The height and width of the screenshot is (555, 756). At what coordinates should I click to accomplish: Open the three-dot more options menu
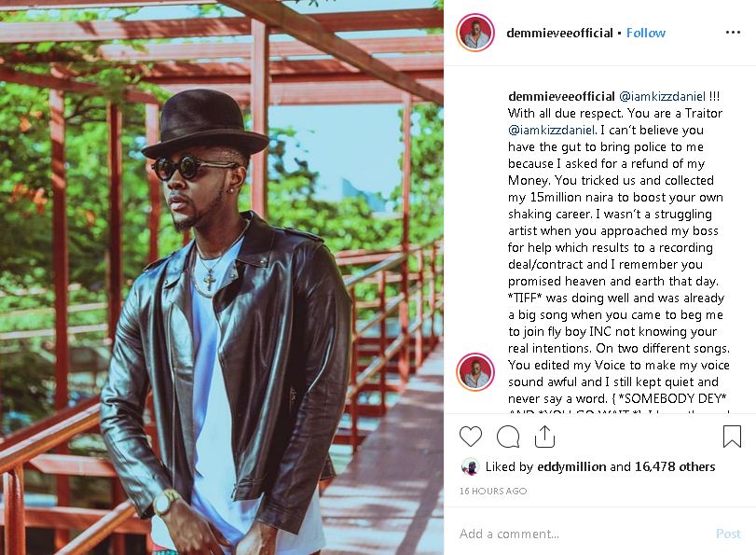(733, 33)
